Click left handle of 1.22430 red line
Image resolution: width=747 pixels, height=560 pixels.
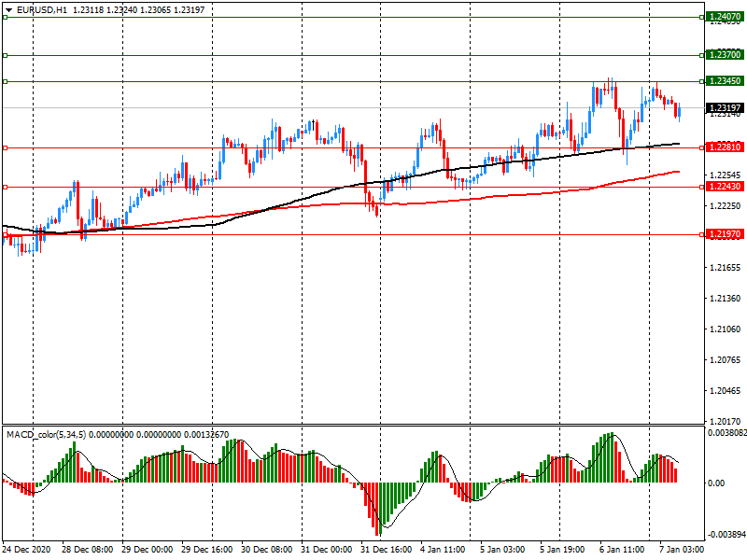(x=5, y=187)
